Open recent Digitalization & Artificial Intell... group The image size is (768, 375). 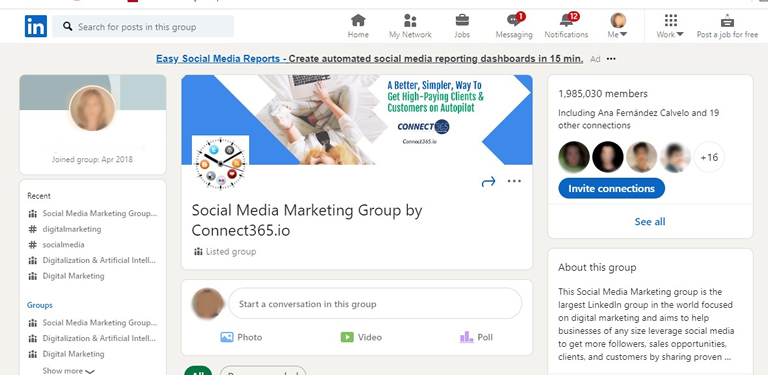coord(93,260)
